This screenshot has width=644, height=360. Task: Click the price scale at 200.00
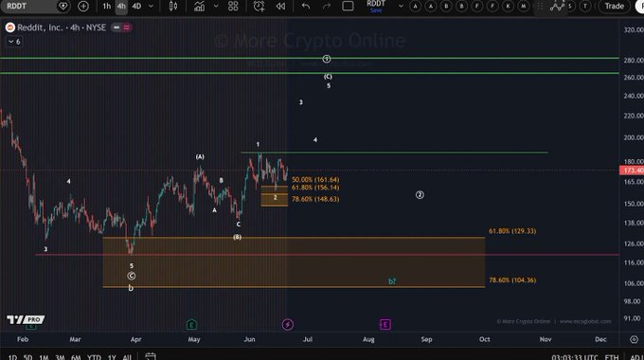tap(634, 137)
